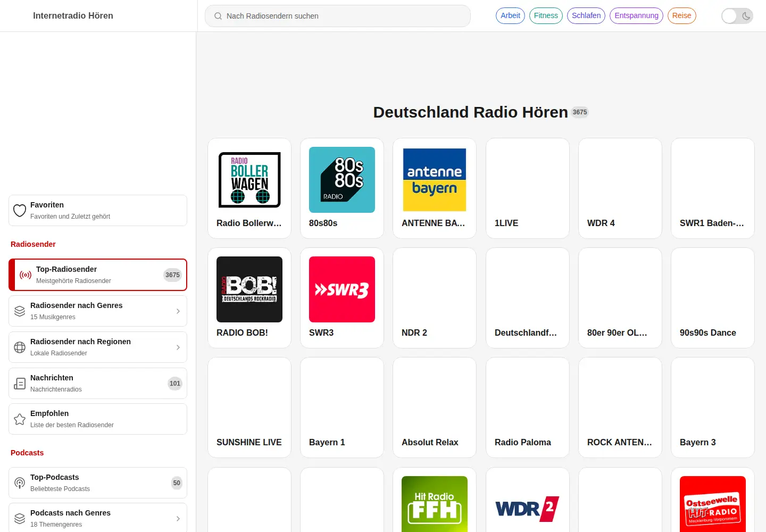The width and height of the screenshot is (766, 532).
Task: Click the Nachrichten newspaper icon
Action: (x=20, y=384)
